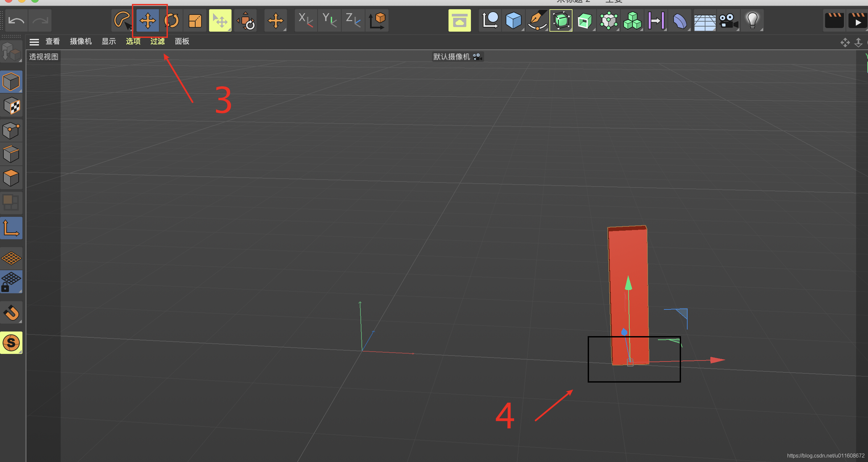Select the Scale tool
This screenshot has height=462, width=868.
click(x=195, y=20)
